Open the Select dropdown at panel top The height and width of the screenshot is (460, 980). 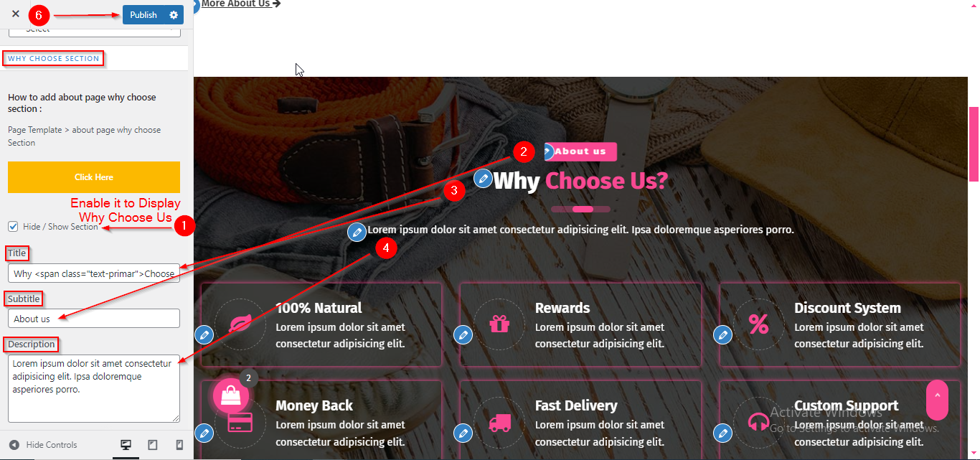pos(94,29)
